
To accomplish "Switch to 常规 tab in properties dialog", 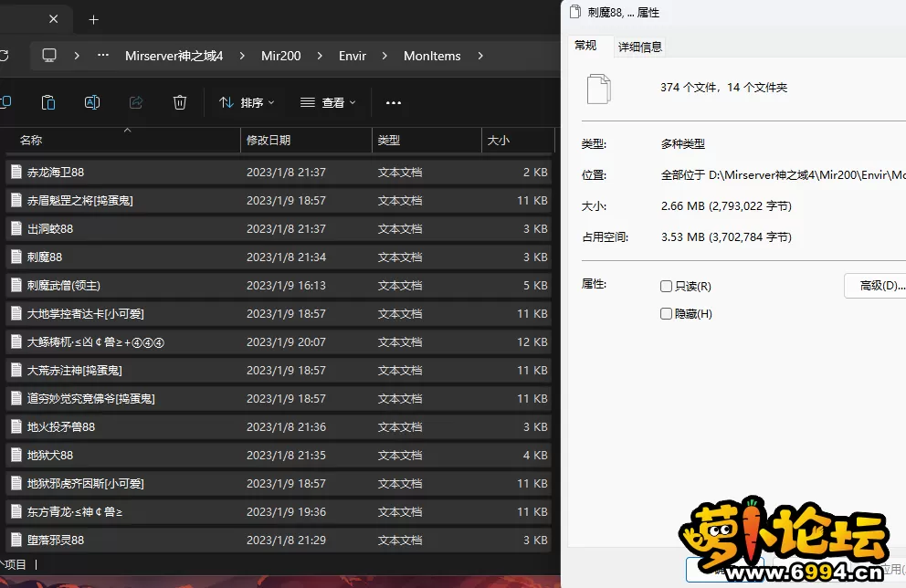I will tap(585, 45).
